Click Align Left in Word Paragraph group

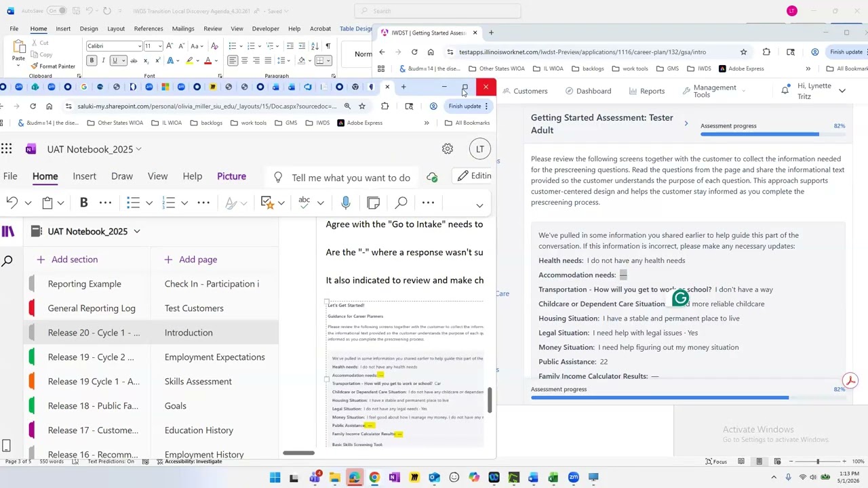click(233, 61)
